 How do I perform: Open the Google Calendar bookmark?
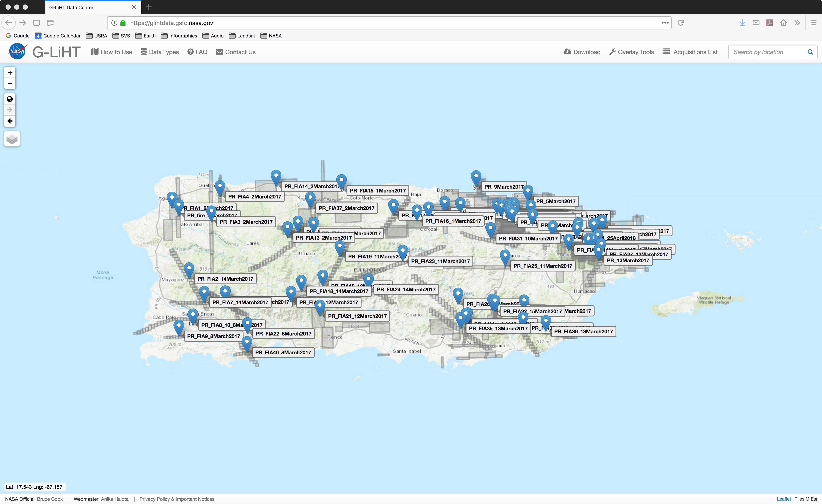point(58,36)
